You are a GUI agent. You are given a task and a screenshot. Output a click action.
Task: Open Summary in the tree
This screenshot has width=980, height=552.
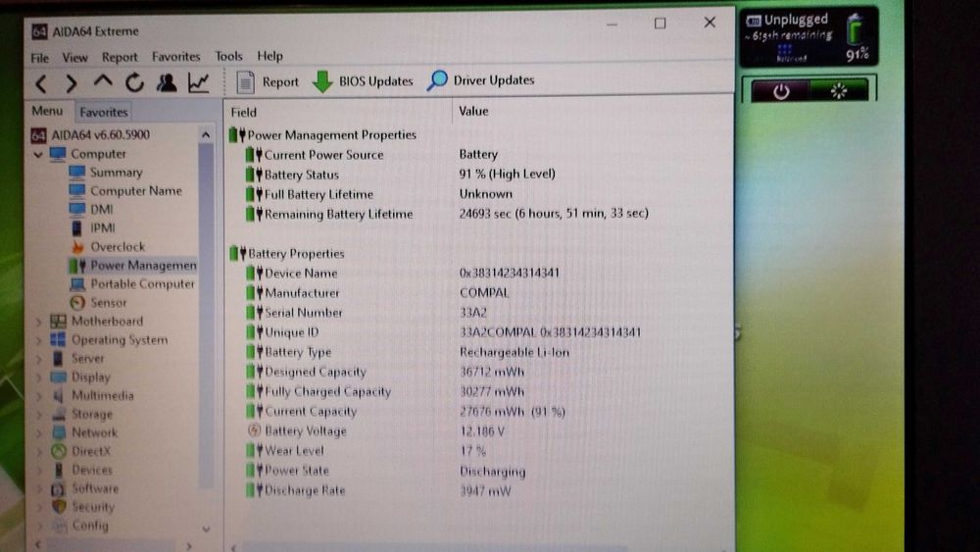106,172
